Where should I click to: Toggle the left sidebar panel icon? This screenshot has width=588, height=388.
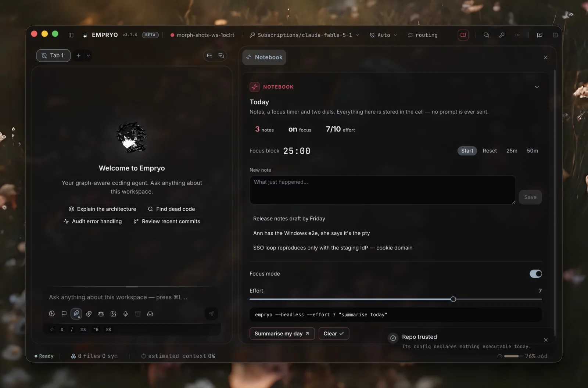(x=71, y=35)
